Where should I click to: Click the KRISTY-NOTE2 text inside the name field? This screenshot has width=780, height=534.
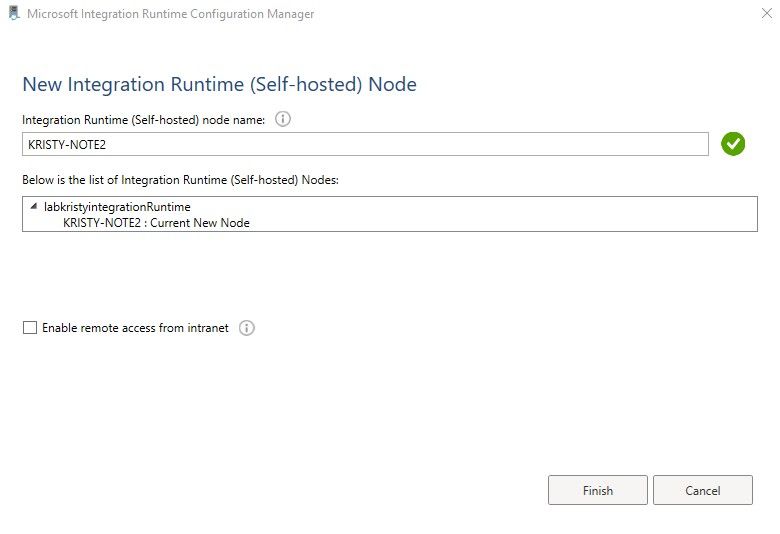[x=67, y=145]
